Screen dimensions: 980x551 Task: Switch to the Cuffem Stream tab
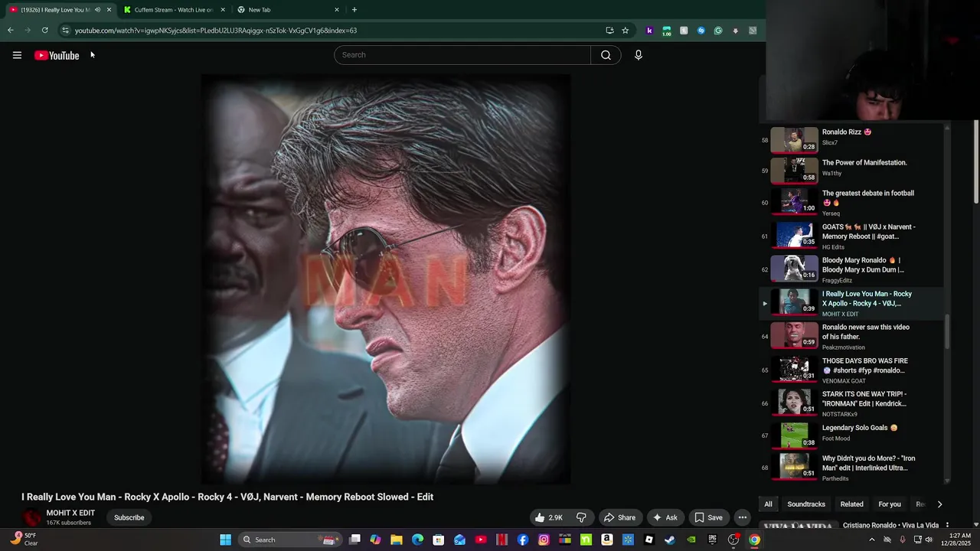(174, 10)
